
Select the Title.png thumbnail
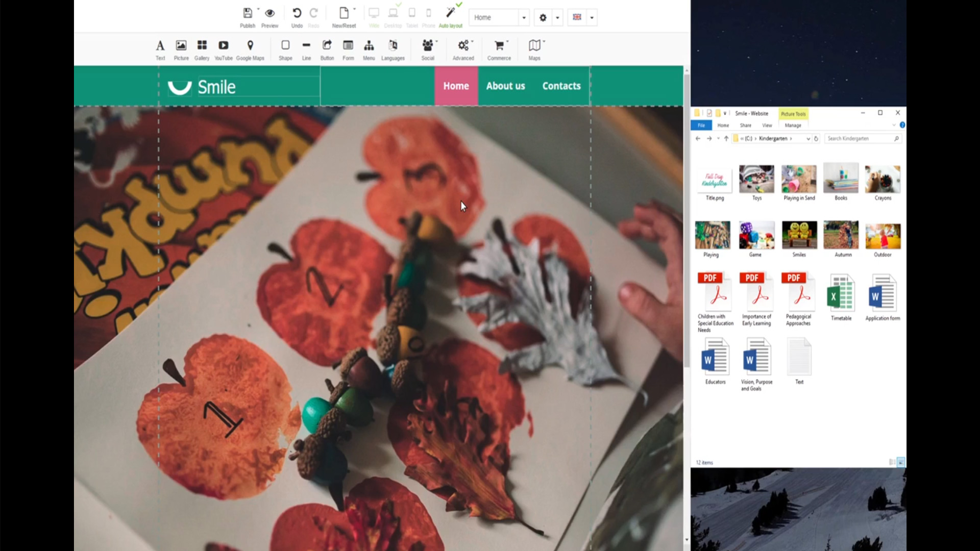pos(715,182)
